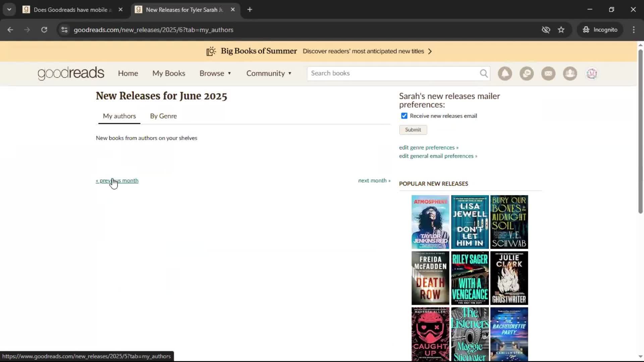Click the page vertical scrollbar thumb
Screen dimensions: 644x362
coord(640,131)
